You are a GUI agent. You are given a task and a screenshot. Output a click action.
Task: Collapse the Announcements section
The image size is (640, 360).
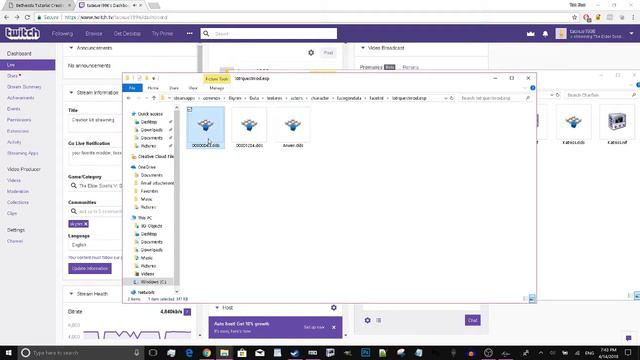(x=71, y=48)
